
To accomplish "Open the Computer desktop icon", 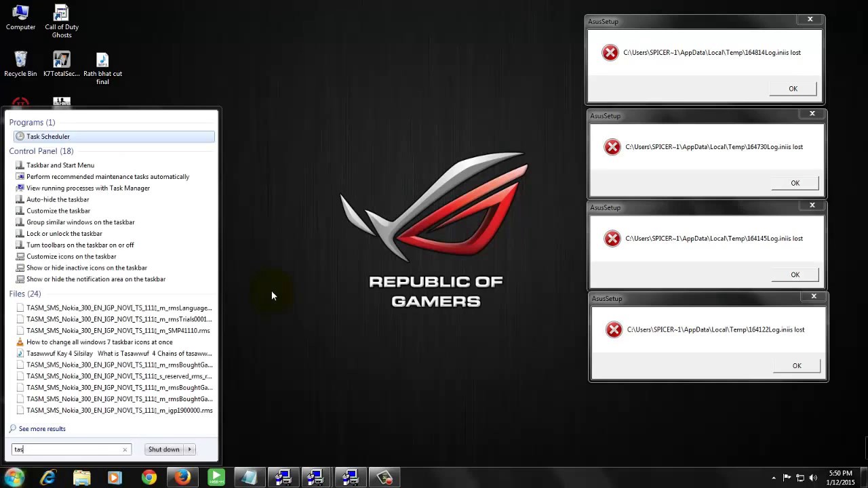I will pos(20,18).
